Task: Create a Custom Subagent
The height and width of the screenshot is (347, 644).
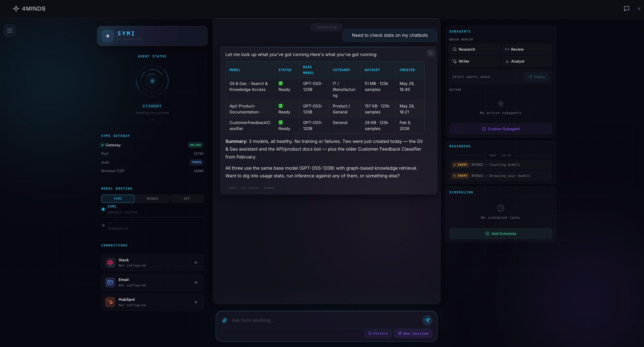Action: pos(501,129)
